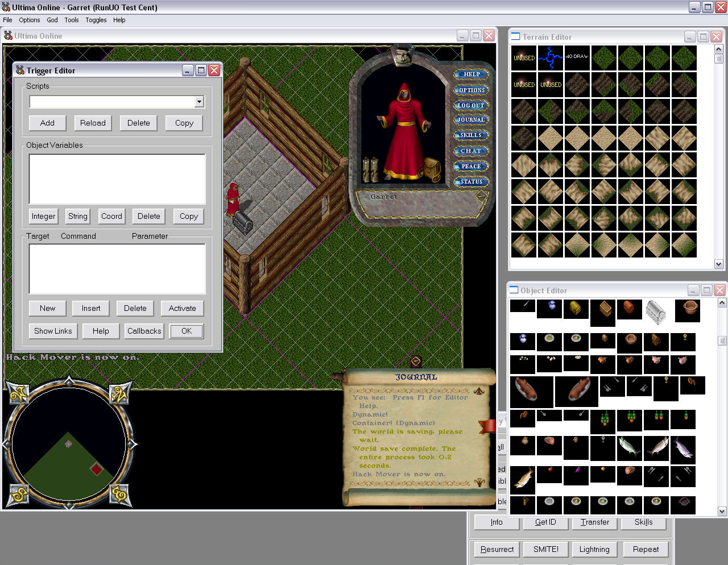The image size is (728, 565).
Task: Open OPTIONS from the paperdoll
Action: point(471,90)
